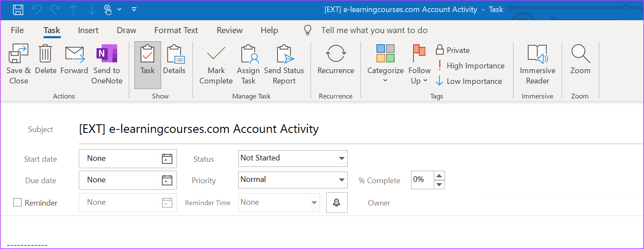644x249 pixels.
Task: Open Recurrence settings
Action: (336, 59)
